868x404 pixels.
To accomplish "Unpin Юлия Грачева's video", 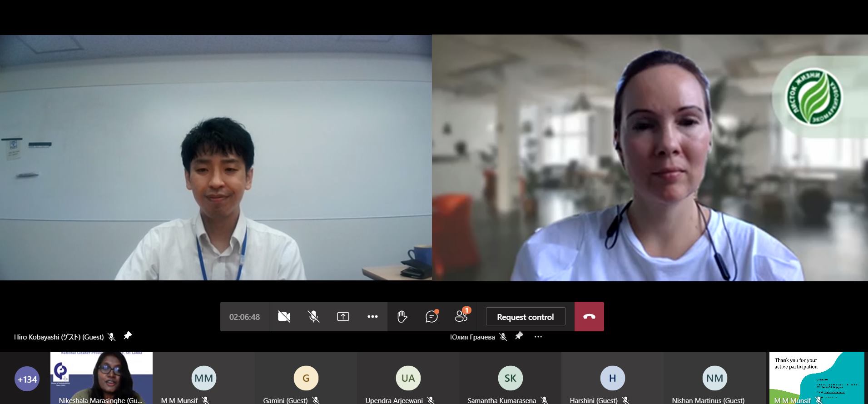I will [x=519, y=336].
